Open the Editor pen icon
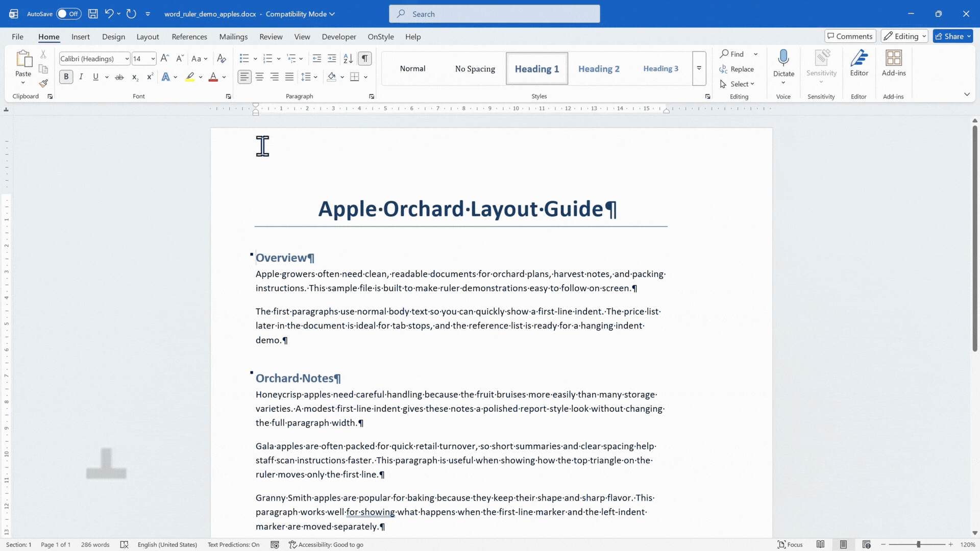 point(859,63)
